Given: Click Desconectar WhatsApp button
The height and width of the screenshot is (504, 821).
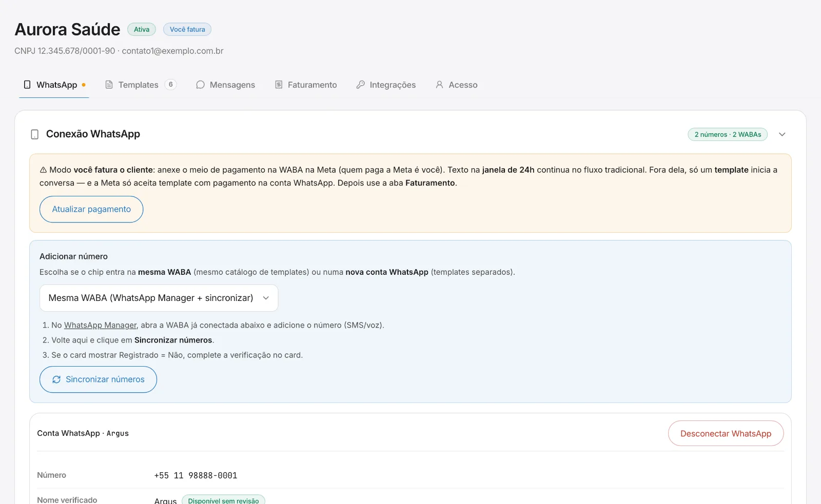Looking at the screenshot, I should 726,433.
